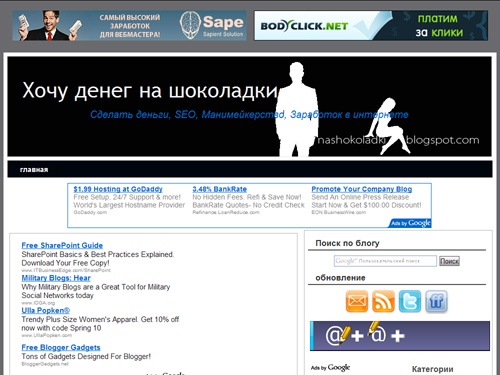The width and height of the screenshot is (500, 375).
Task: Click the Поиск по блогу heading
Action: click(347, 243)
